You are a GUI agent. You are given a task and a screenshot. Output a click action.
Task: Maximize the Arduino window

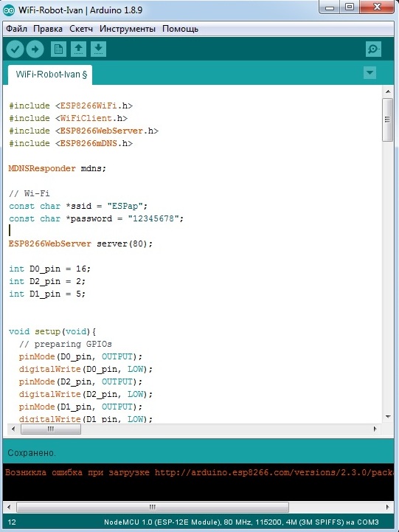(x=350, y=7)
